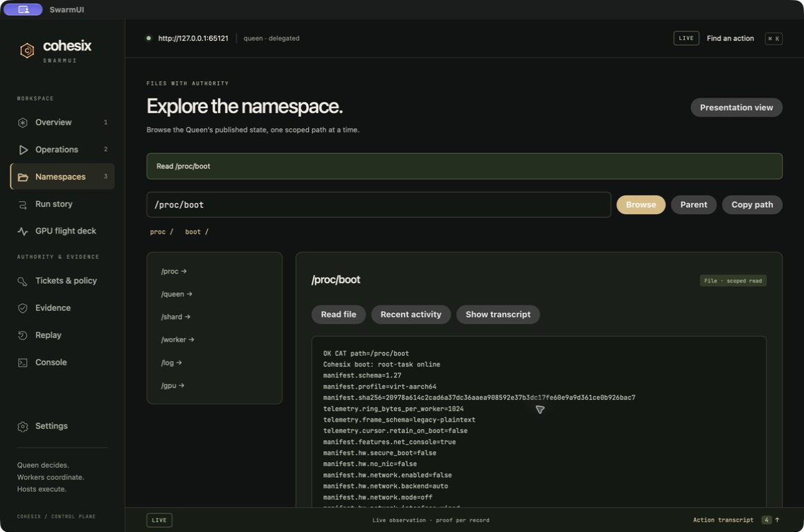The width and height of the screenshot is (804, 532).
Task: Open GPU flight deck
Action: tap(62, 231)
